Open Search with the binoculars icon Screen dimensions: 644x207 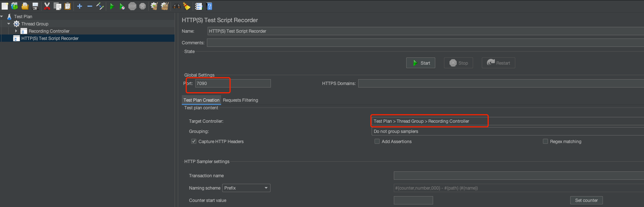click(176, 6)
